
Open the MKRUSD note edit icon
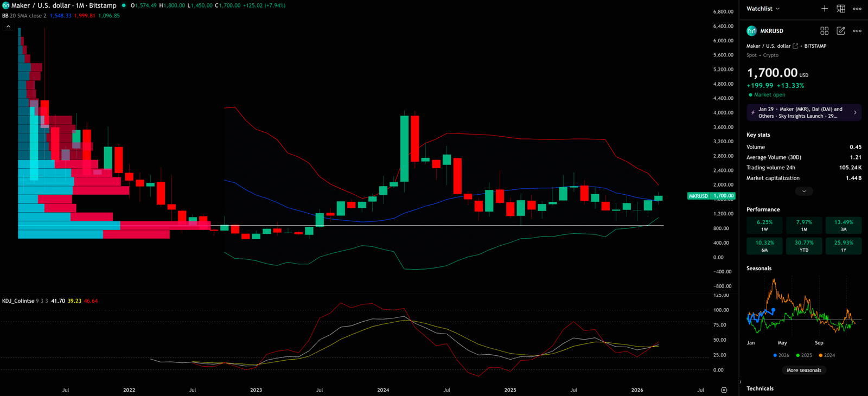[x=841, y=31]
